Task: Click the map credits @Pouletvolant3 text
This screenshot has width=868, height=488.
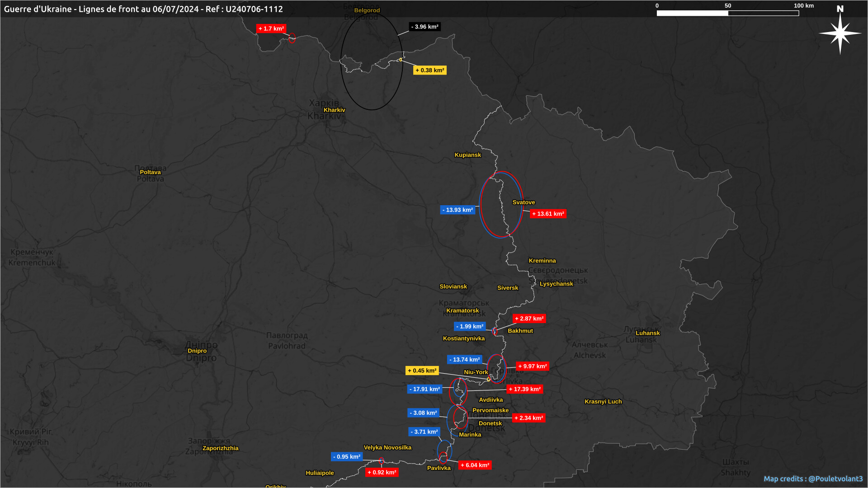Action: click(x=813, y=479)
